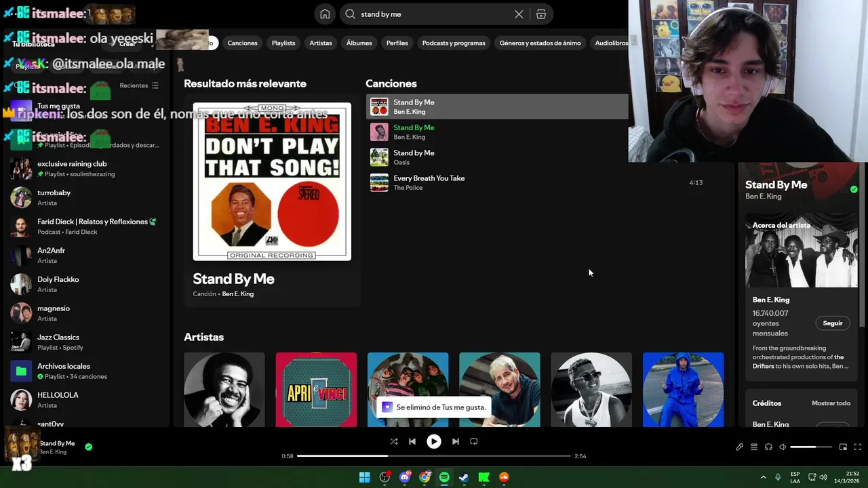Skip to next track
Viewport: 868px width, 488px height.
456,441
